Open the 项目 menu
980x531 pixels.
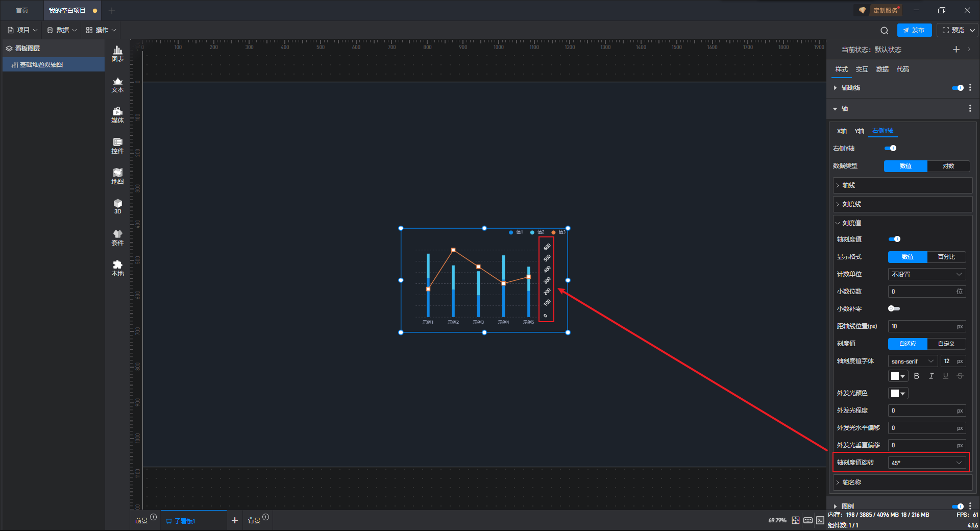tap(22, 30)
